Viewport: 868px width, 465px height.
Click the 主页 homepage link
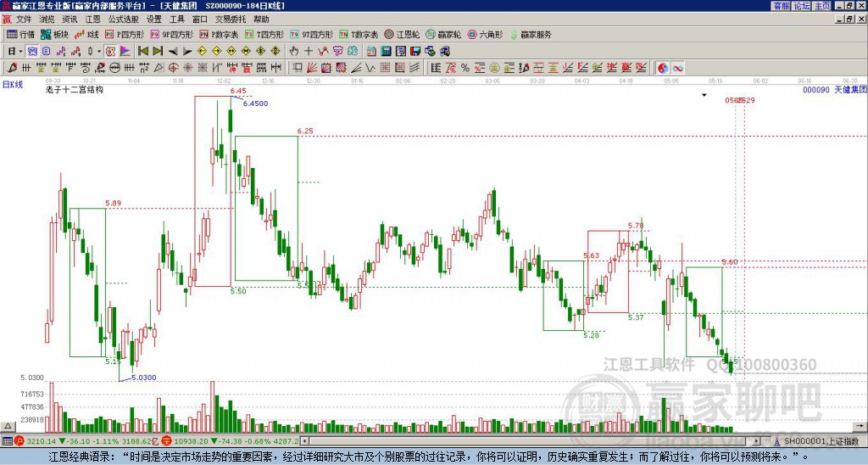[822, 6]
